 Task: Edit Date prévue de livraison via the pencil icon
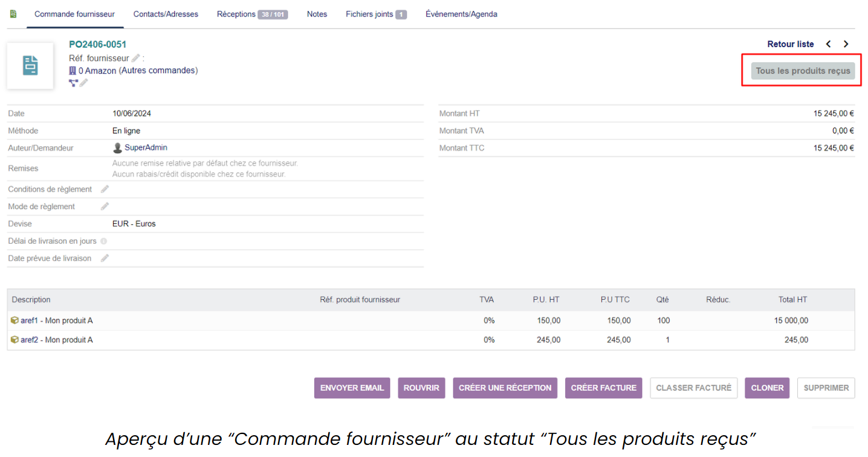[x=105, y=258]
